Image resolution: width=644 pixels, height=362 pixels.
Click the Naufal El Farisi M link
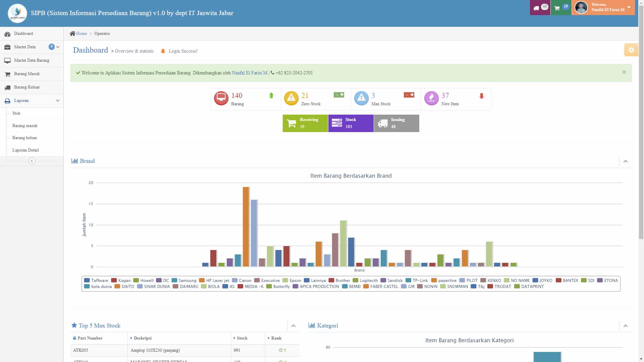[x=249, y=73]
